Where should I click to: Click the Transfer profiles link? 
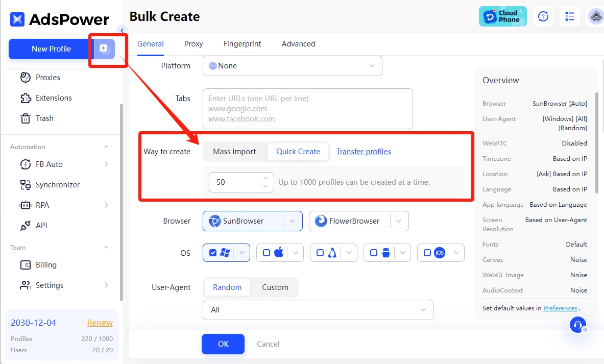coord(364,152)
